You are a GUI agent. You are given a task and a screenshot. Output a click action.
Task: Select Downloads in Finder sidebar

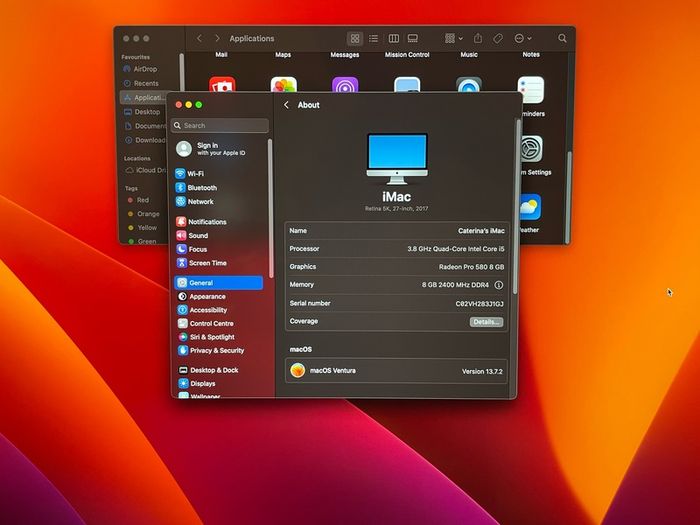click(x=144, y=140)
